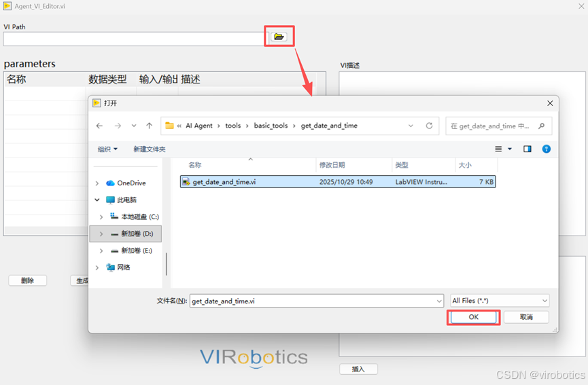This screenshot has height=385, width=588.
Task: Expand the 新加卷 (D:) node
Action: coord(101,234)
